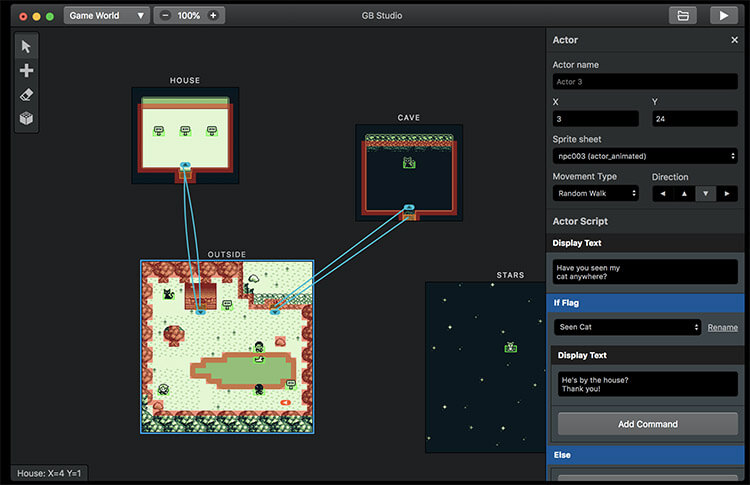The image size is (750, 485).
Task: Open the Seen Cat flag dropdown
Action: point(627,327)
